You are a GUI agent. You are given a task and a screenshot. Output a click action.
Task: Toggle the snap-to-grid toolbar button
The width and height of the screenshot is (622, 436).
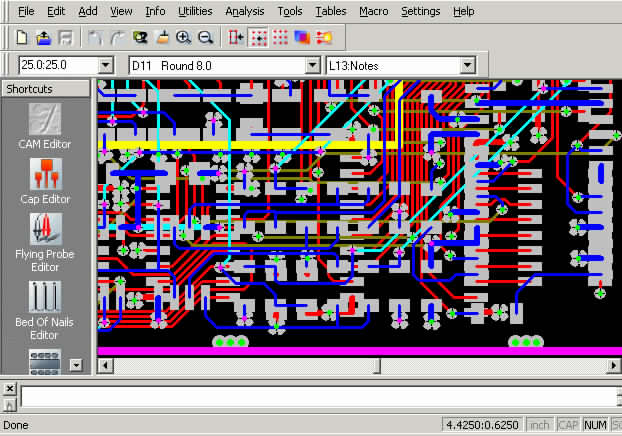(x=259, y=37)
